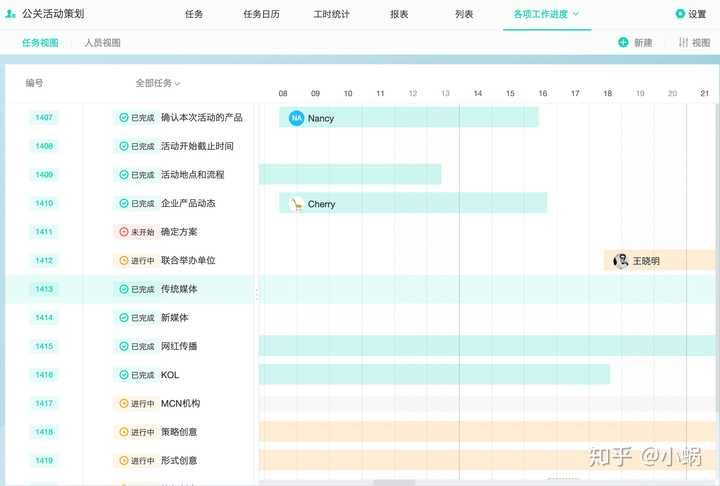Click Cherry's giraffe avatar on the Gantt bar
This screenshot has width=720, height=486.
pyautogui.click(x=297, y=203)
